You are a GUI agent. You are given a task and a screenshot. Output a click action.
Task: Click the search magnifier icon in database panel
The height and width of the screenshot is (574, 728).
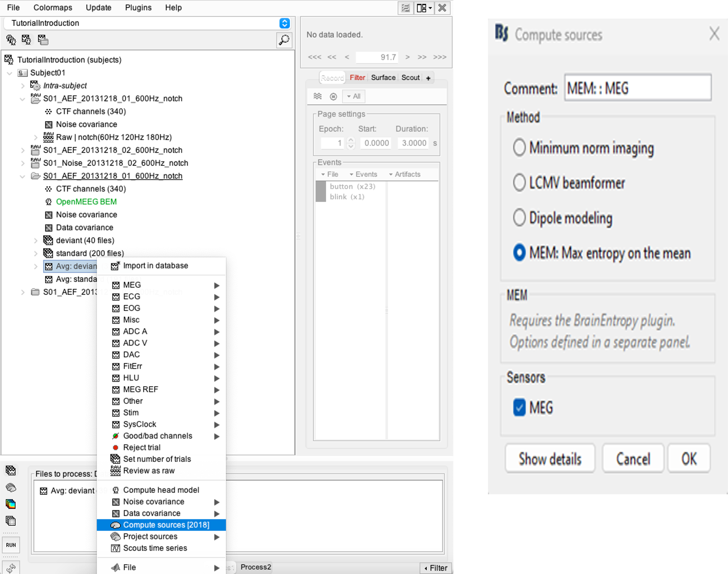pyautogui.click(x=284, y=40)
